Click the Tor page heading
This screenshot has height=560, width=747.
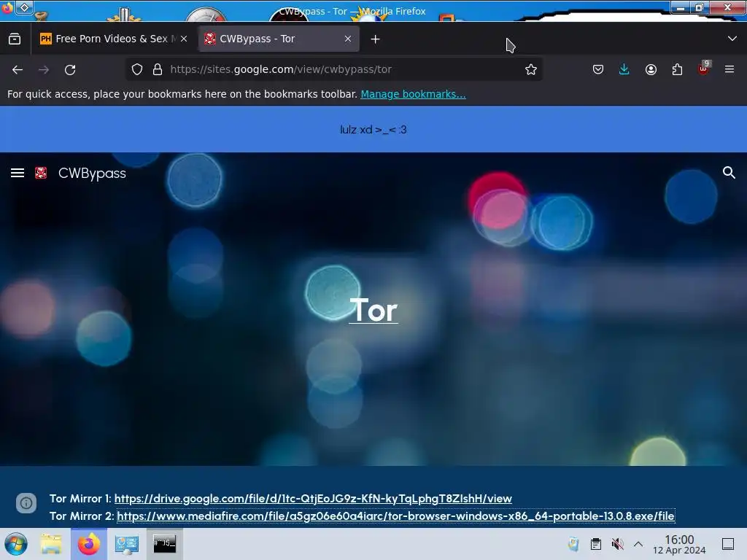coord(373,310)
